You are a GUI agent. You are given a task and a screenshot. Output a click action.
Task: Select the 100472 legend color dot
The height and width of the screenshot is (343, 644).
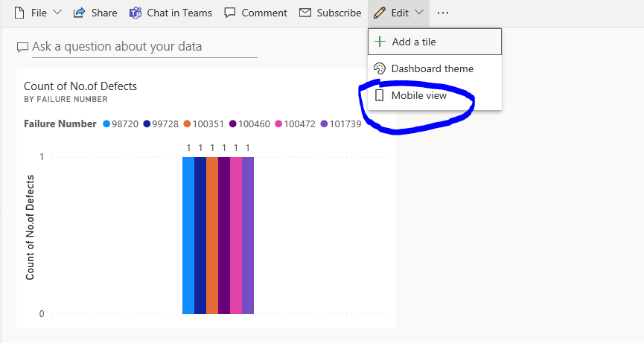(x=278, y=124)
